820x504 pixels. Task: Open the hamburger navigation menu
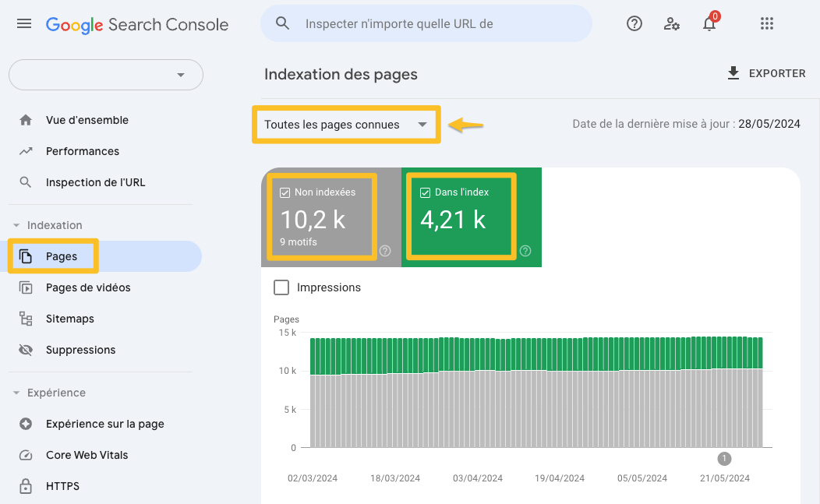click(24, 23)
